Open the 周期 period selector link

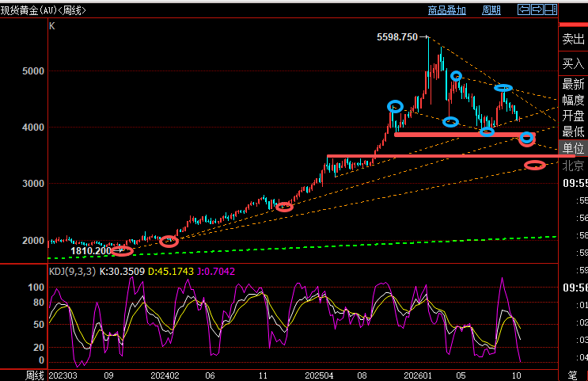491,10
